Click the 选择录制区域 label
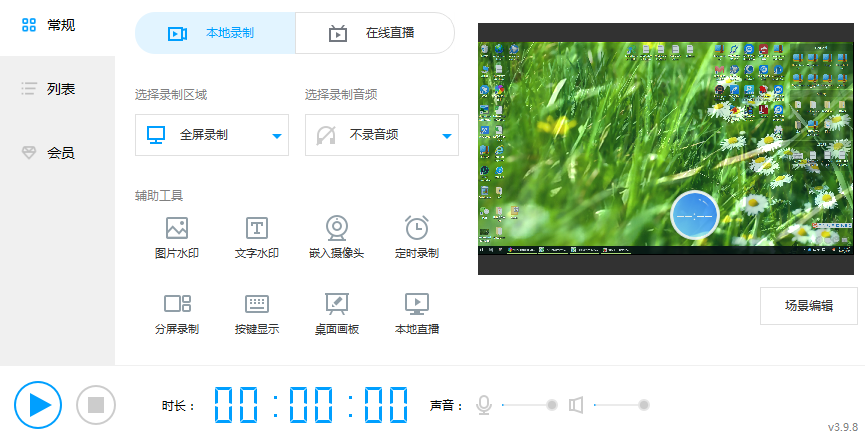Screen dimensions: 867x432 click(x=171, y=95)
